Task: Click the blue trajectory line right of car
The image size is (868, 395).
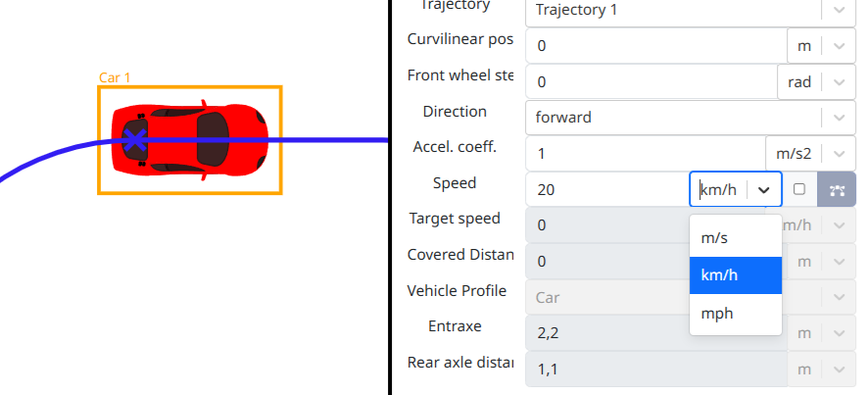Action: pos(333,140)
